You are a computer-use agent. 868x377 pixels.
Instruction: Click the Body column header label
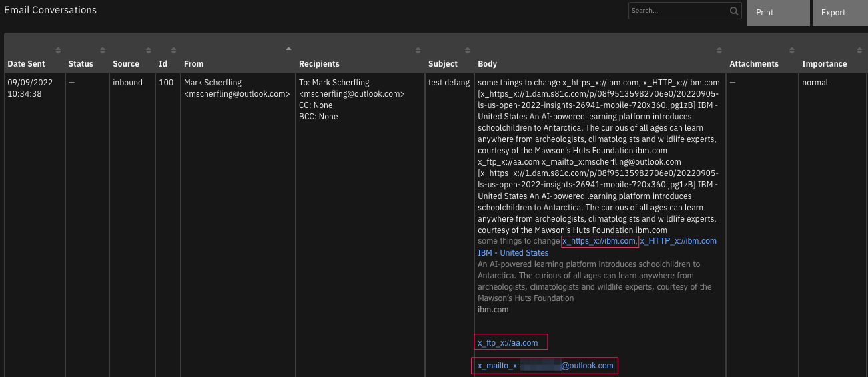point(488,64)
